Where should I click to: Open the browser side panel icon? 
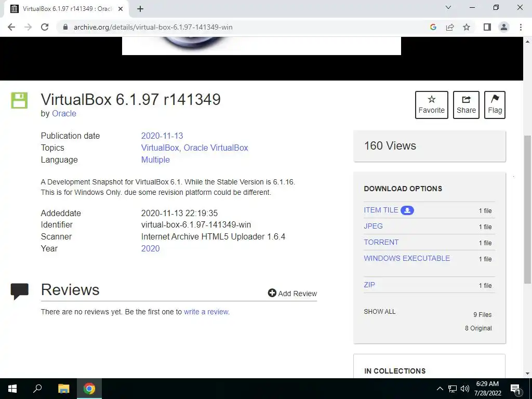coord(487,27)
